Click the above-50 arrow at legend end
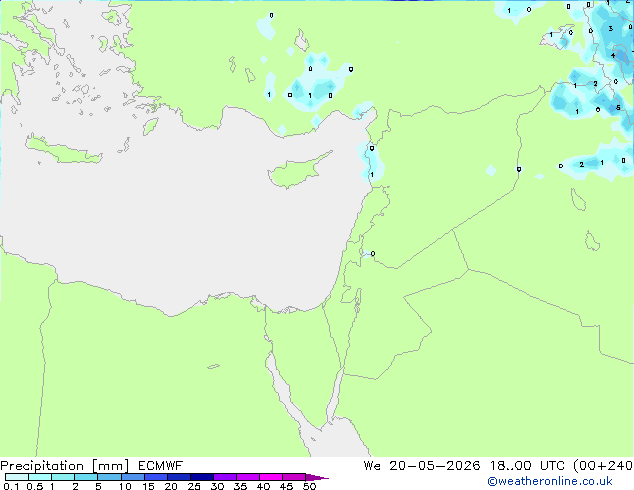The width and height of the screenshot is (634, 490). click(x=317, y=477)
